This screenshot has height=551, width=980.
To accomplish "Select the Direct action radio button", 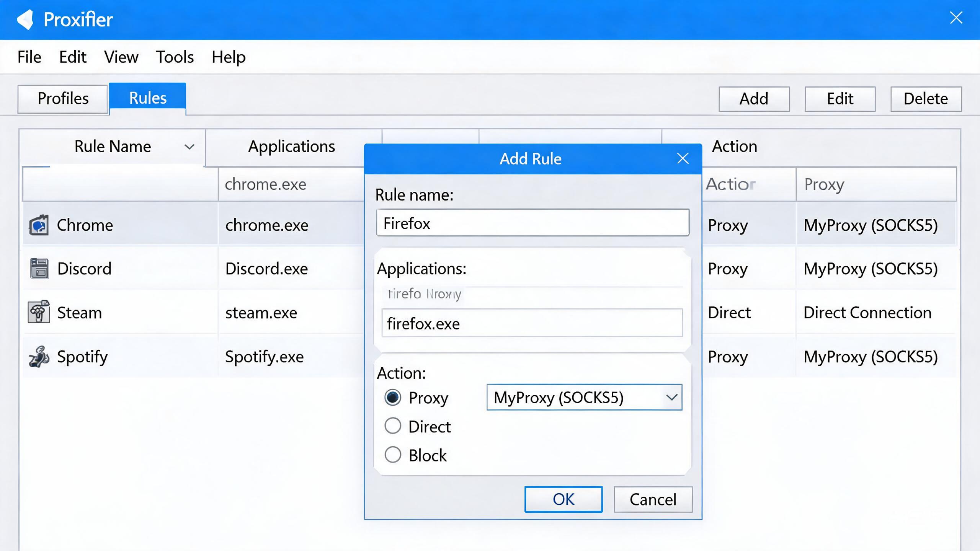I will pos(393,426).
